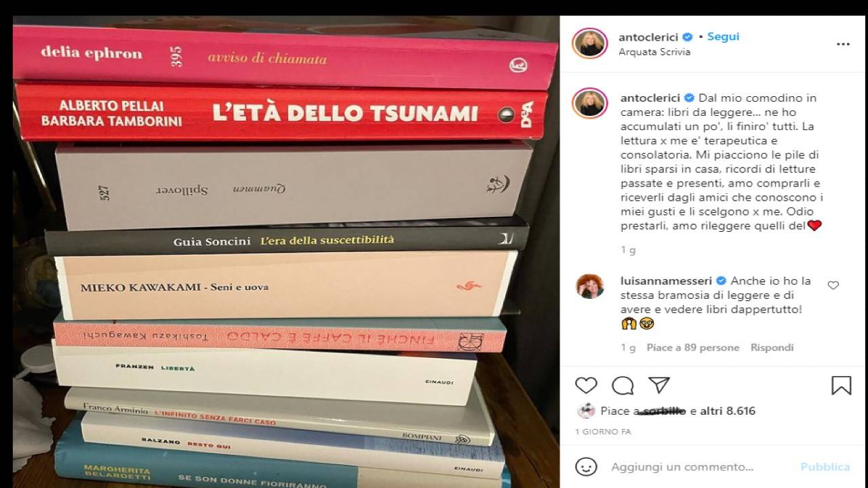The width and height of the screenshot is (868, 488).
Task: Click Rispondi under luisannamesseri's comment
Action: tap(772, 348)
